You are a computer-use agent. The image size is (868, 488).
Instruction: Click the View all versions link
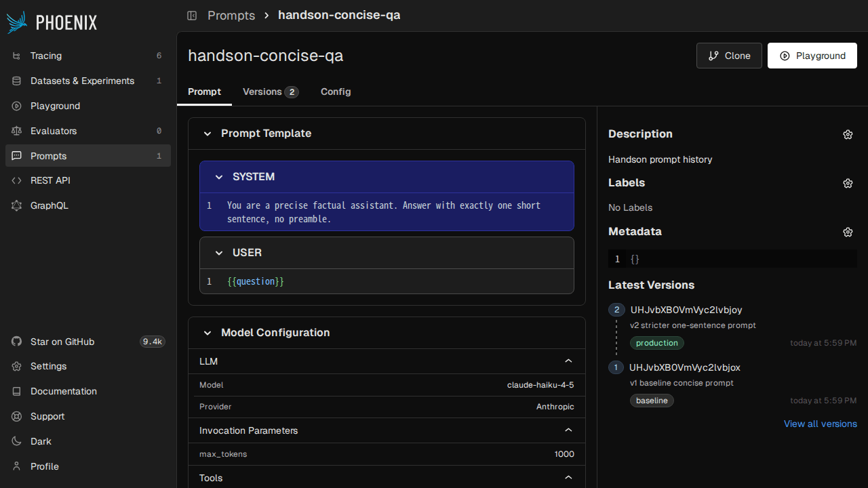click(x=820, y=424)
